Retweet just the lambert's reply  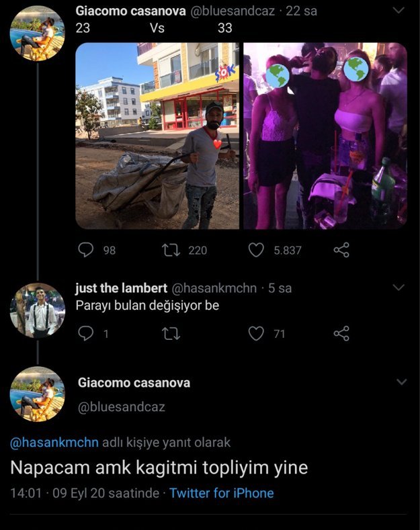tap(171, 333)
